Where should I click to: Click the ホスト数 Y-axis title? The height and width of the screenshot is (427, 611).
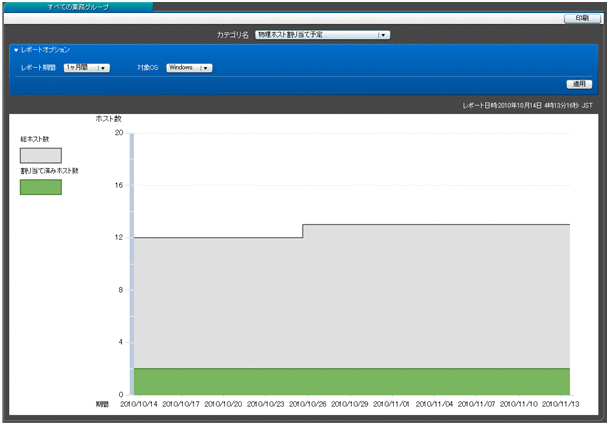coord(108,119)
